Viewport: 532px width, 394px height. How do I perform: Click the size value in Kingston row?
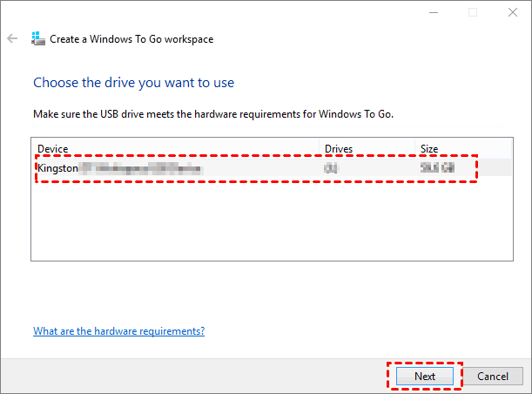(438, 167)
